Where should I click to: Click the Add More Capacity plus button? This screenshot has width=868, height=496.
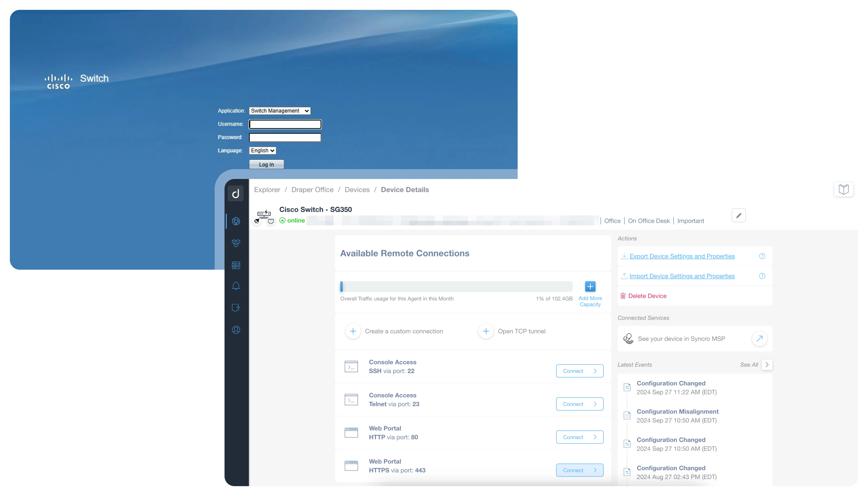coord(590,286)
